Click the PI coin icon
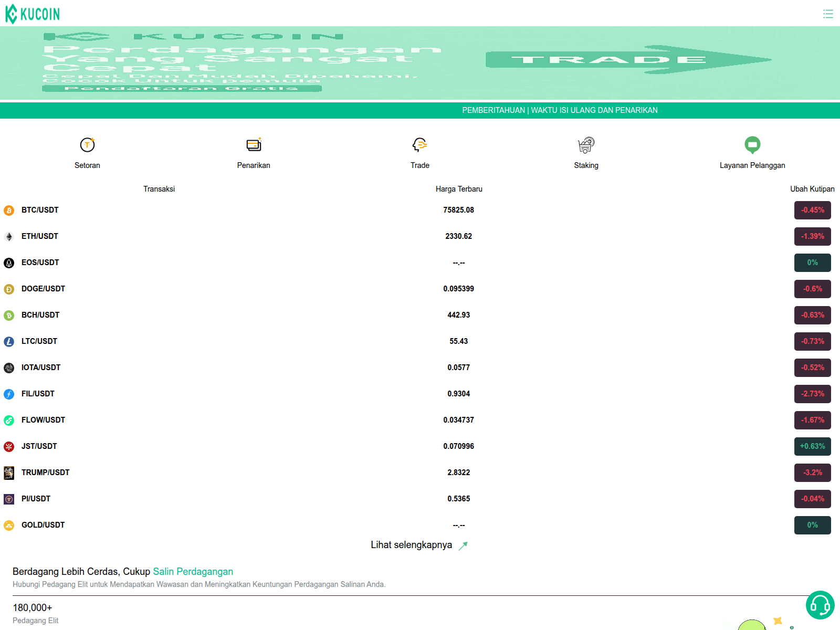 (9, 499)
